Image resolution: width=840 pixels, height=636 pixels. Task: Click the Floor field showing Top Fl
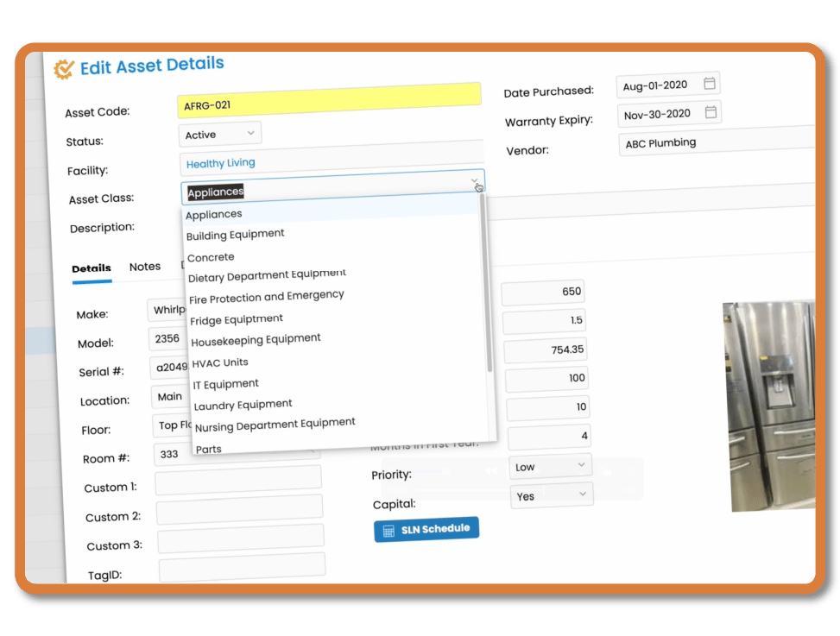172,425
